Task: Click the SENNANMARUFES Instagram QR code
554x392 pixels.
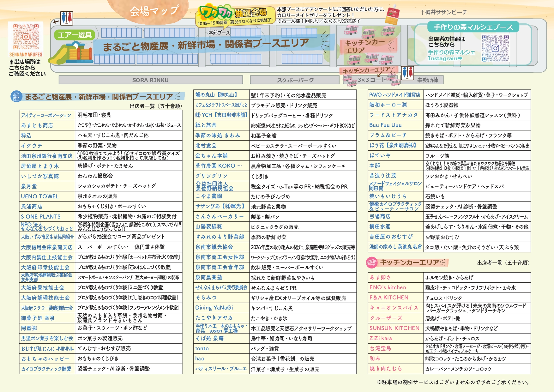Action: pos(26,37)
